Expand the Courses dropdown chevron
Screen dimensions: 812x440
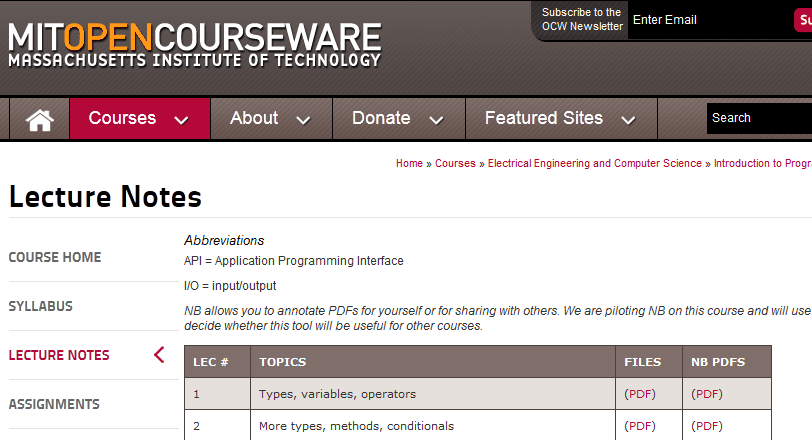[x=181, y=121]
